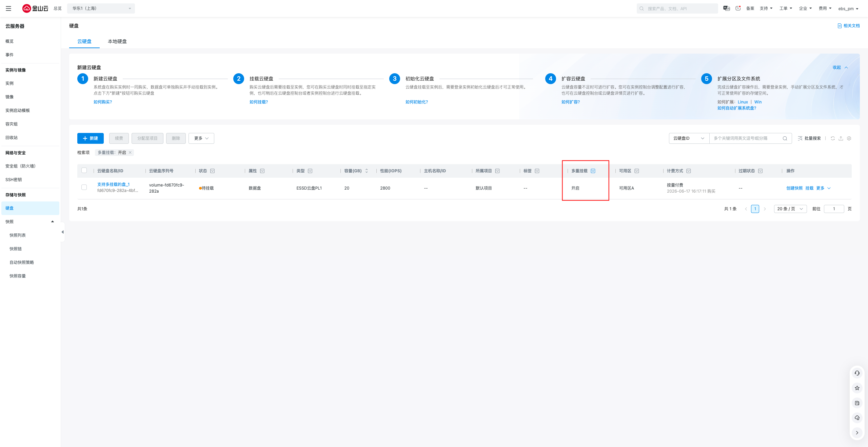
Task: Open the 多重挂载 column filter
Action: pyautogui.click(x=593, y=171)
